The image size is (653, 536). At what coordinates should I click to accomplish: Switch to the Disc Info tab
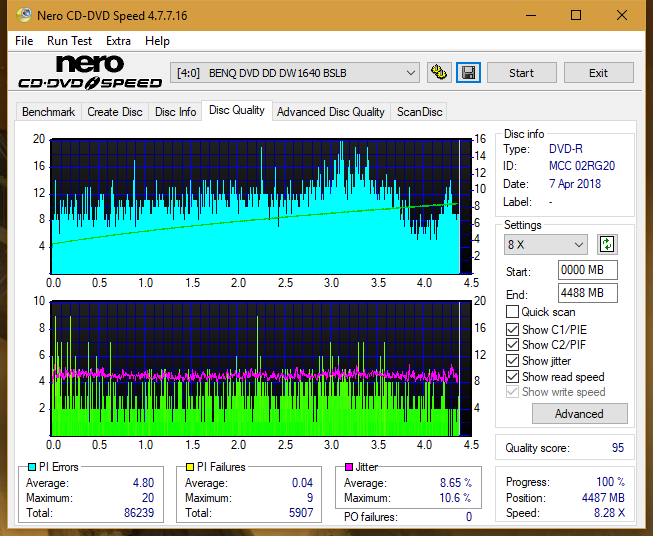pyautogui.click(x=175, y=112)
